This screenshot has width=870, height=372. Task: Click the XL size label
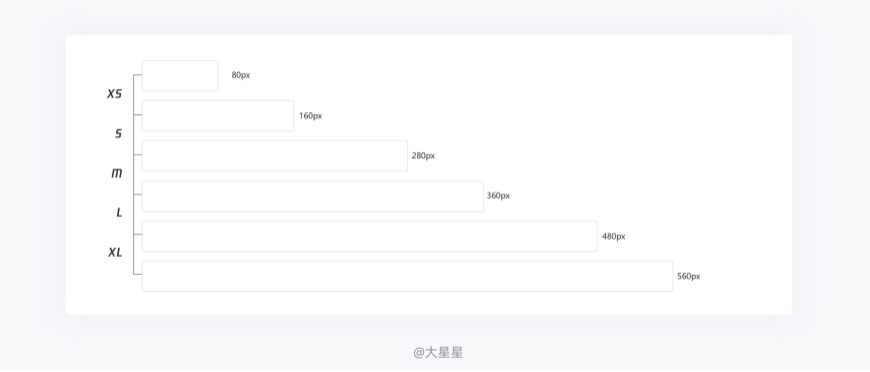pos(115,252)
